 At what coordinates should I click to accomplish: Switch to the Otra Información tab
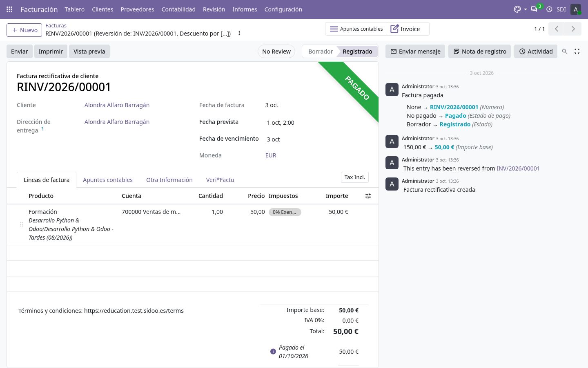click(x=169, y=180)
